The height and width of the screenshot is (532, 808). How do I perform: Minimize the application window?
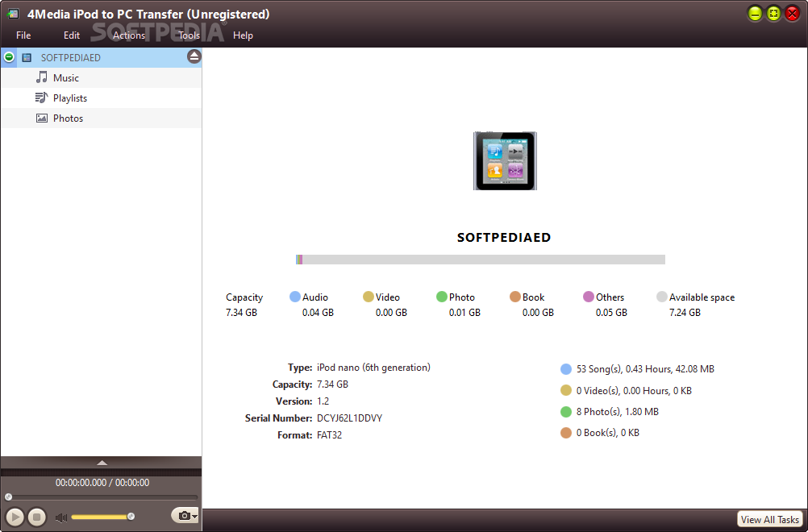pos(755,14)
